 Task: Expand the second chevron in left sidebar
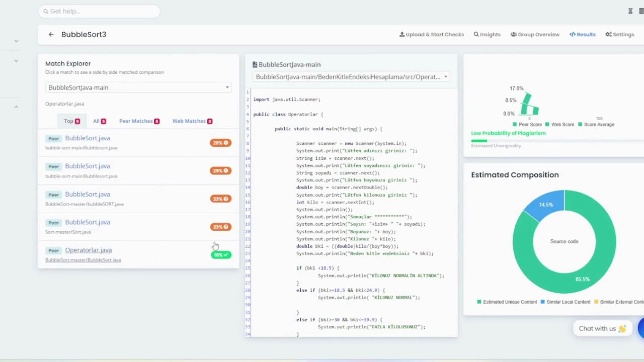(16, 61)
